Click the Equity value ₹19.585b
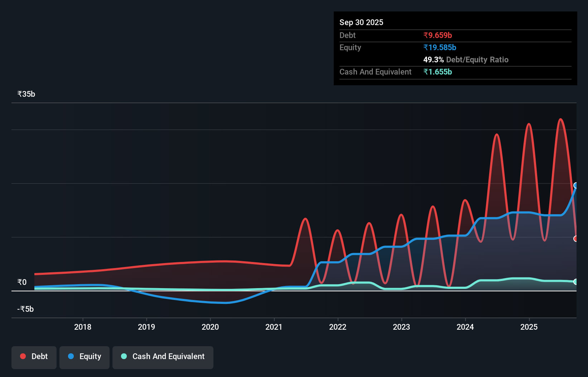This screenshot has width=588, height=377. click(440, 47)
